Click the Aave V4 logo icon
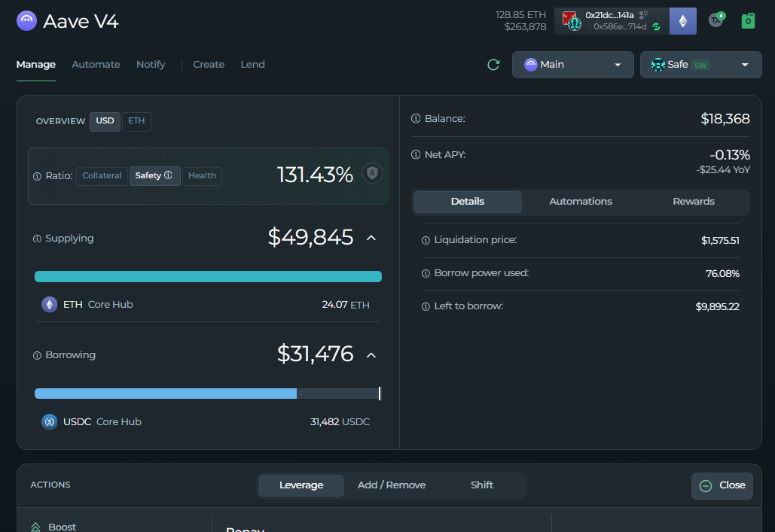Image resolution: width=775 pixels, height=532 pixels. (26, 21)
